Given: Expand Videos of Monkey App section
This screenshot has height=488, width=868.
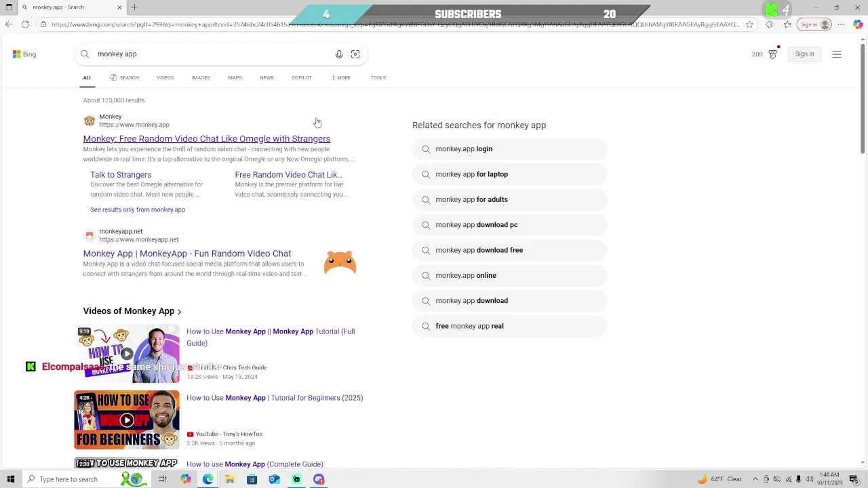Looking at the screenshot, I should coord(132,311).
